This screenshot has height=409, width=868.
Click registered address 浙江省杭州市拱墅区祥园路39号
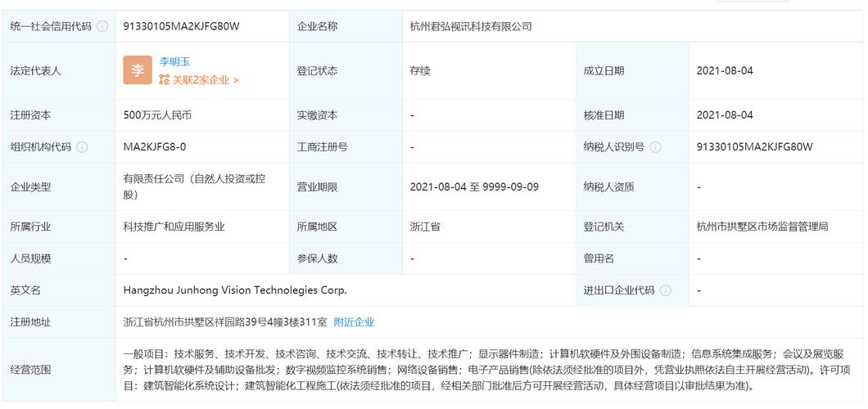point(225,321)
